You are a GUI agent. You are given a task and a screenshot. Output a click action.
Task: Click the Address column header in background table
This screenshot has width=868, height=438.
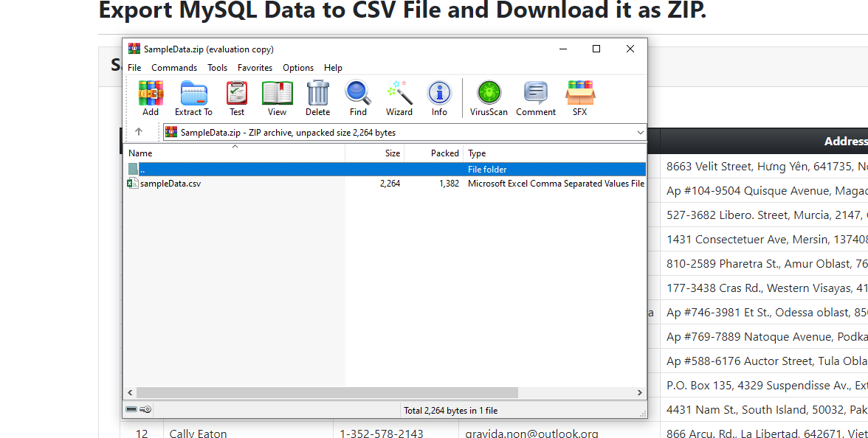764,141
